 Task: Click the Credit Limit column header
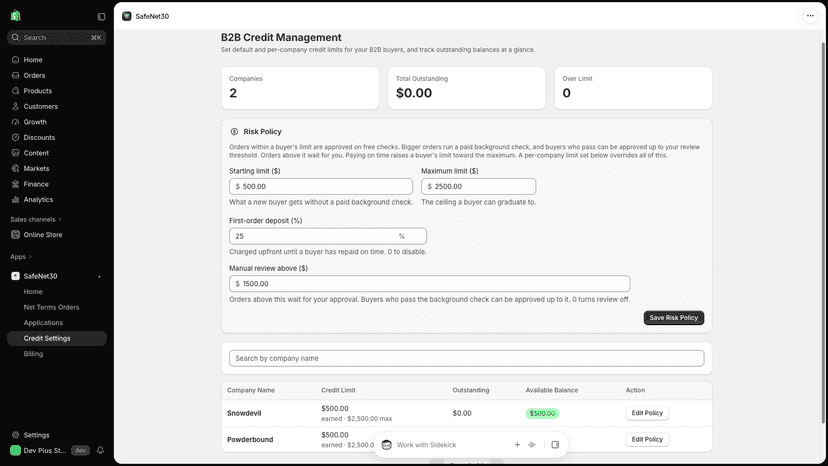coord(338,390)
